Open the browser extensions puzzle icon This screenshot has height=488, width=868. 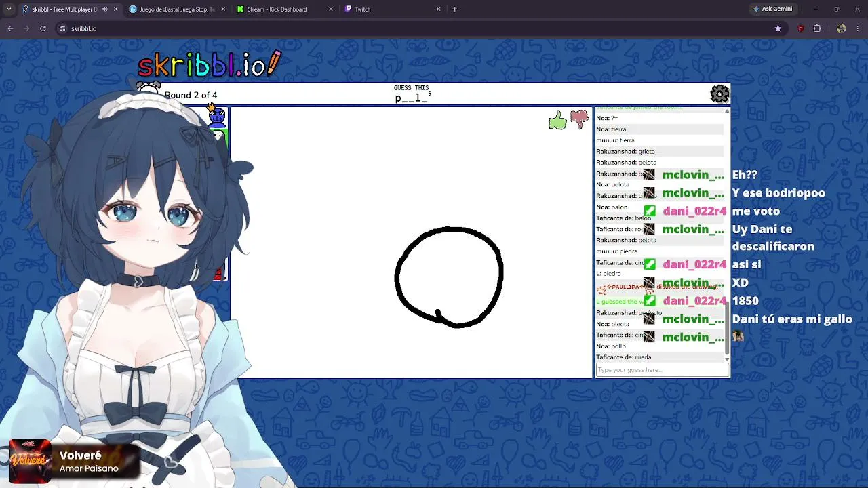tap(817, 28)
